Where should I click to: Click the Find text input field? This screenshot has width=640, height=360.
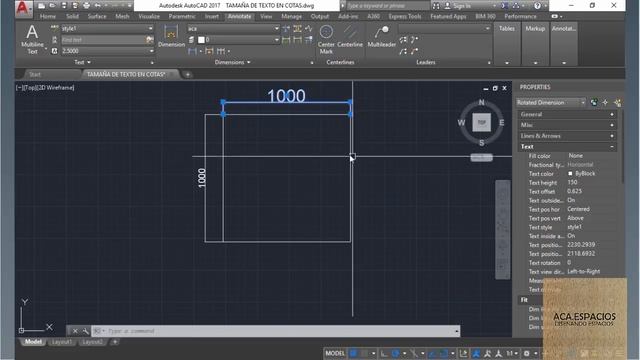103,40
